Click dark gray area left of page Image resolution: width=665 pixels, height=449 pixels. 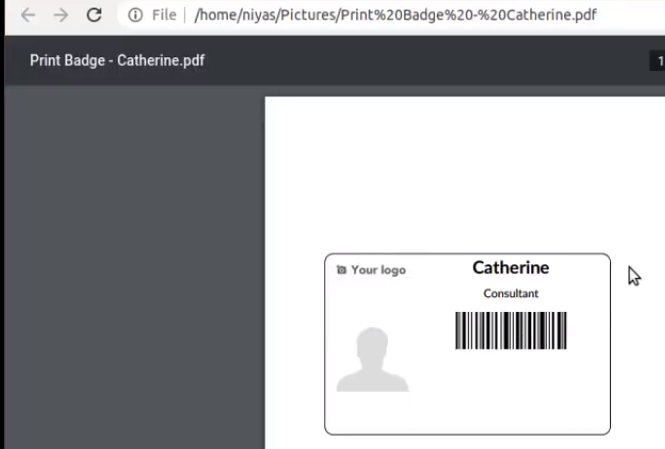click(x=135, y=267)
